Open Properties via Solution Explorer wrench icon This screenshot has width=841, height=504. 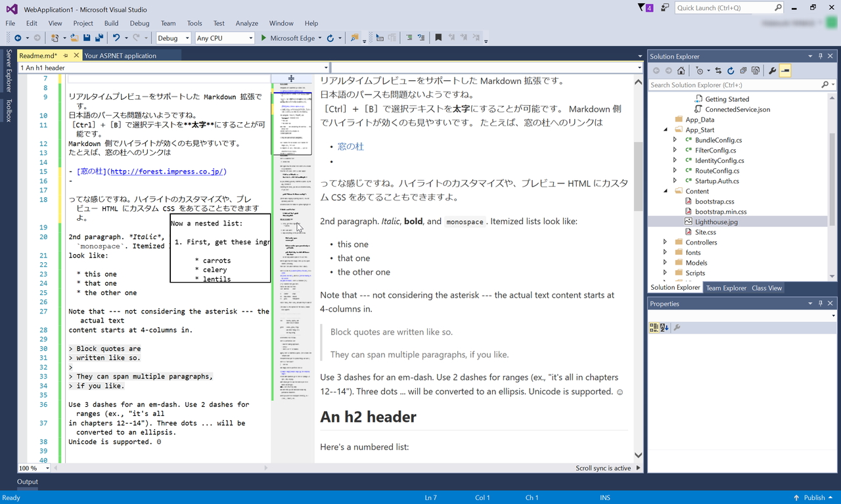click(773, 70)
